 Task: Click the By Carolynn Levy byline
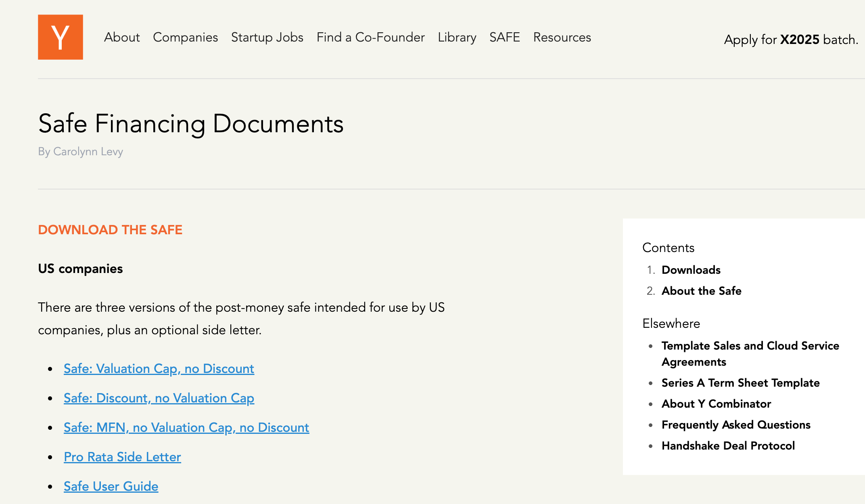coord(80,152)
